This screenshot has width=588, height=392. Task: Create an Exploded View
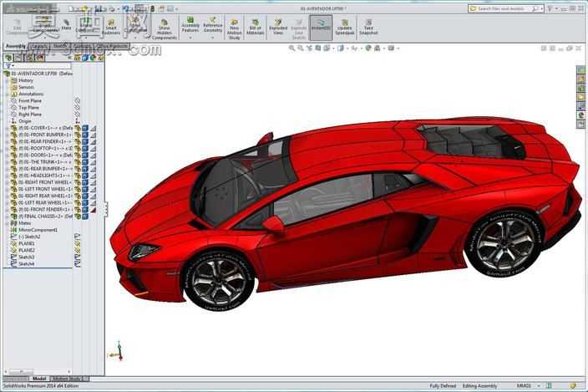(x=278, y=27)
